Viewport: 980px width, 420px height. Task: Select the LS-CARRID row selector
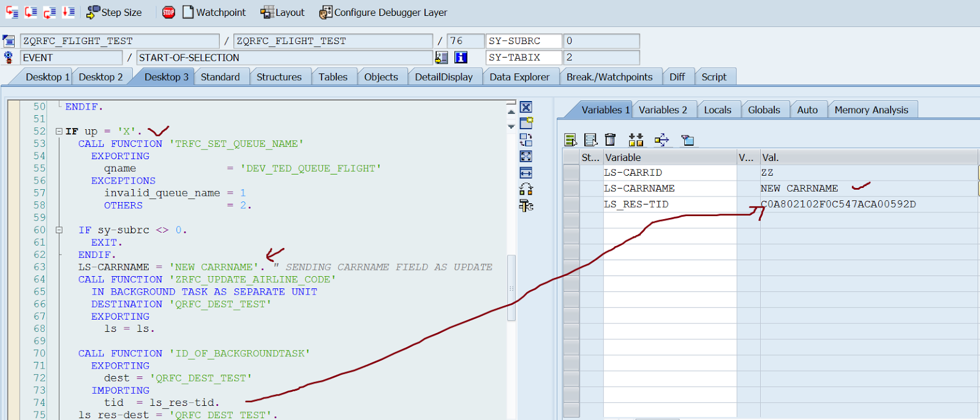[571, 173]
